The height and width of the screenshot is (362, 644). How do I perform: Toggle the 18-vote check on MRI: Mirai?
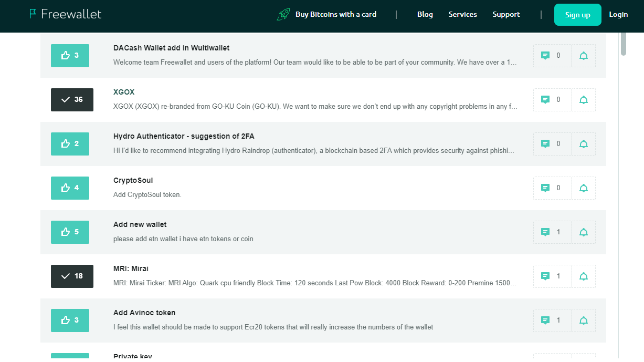tap(72, 276)
